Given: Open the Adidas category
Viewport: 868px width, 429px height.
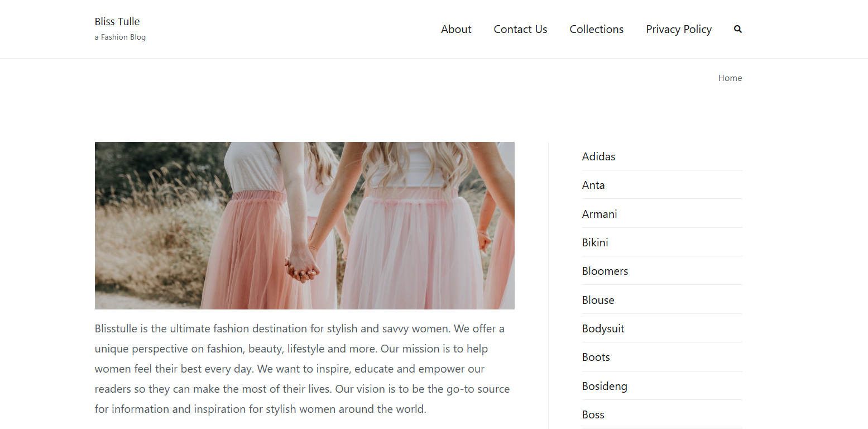Looking at the screenshot, I should click(598, 156).
